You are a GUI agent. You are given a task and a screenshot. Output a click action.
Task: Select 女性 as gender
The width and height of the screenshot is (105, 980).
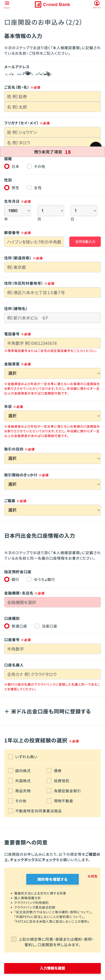[x=29, y=188]
